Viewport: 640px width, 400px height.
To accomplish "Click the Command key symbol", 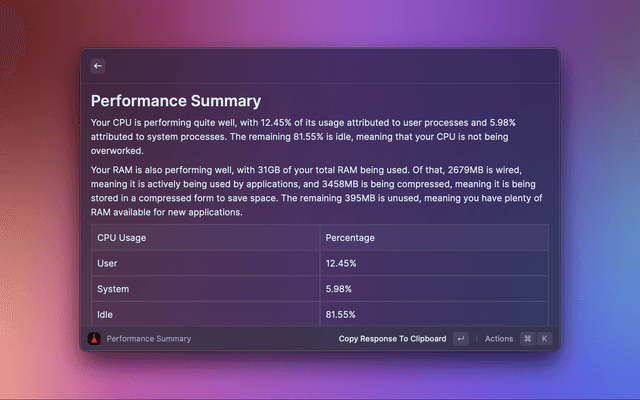I will click(527, 339).
